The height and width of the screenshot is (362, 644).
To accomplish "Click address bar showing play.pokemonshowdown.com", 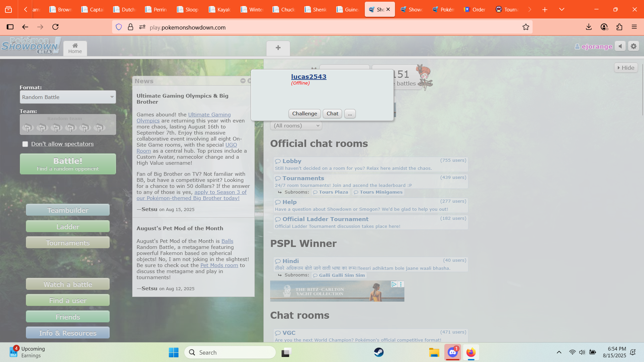I will 322,27.
